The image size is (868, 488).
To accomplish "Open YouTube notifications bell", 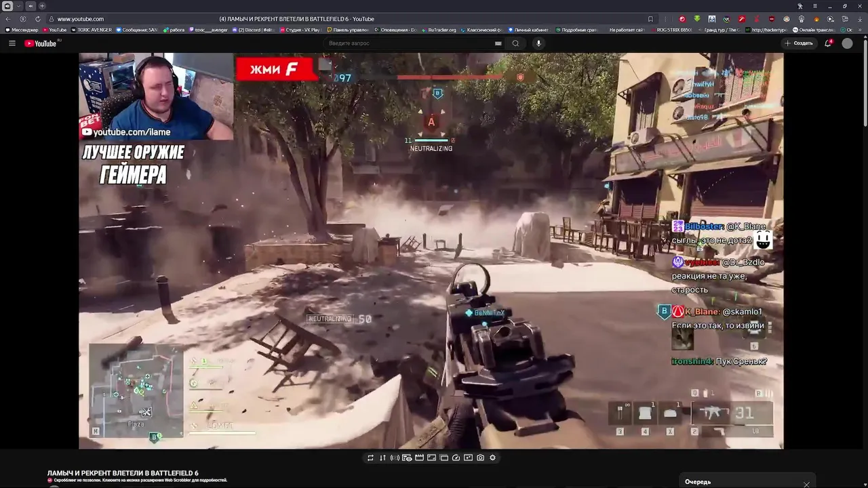I will [x=828, y=43].
